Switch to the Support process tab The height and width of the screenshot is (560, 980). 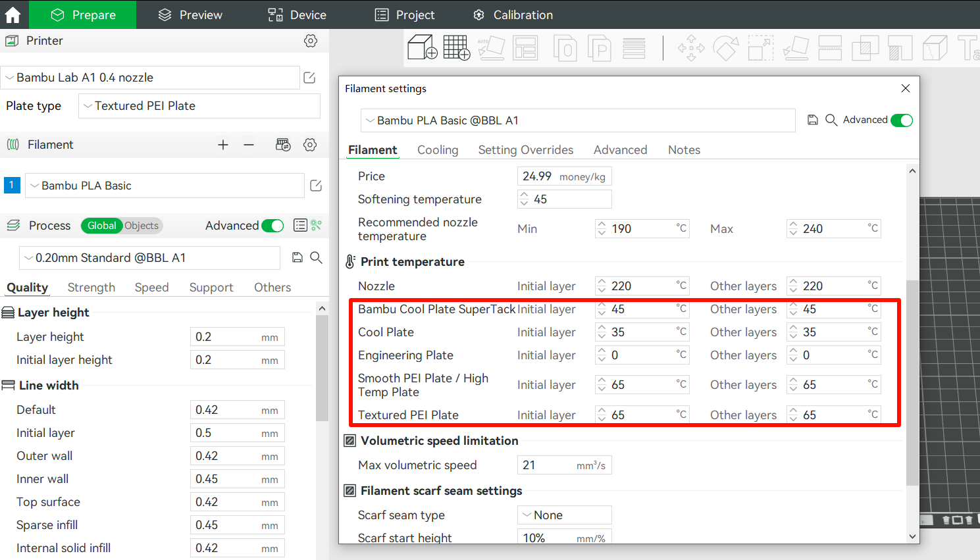(211, 288)
